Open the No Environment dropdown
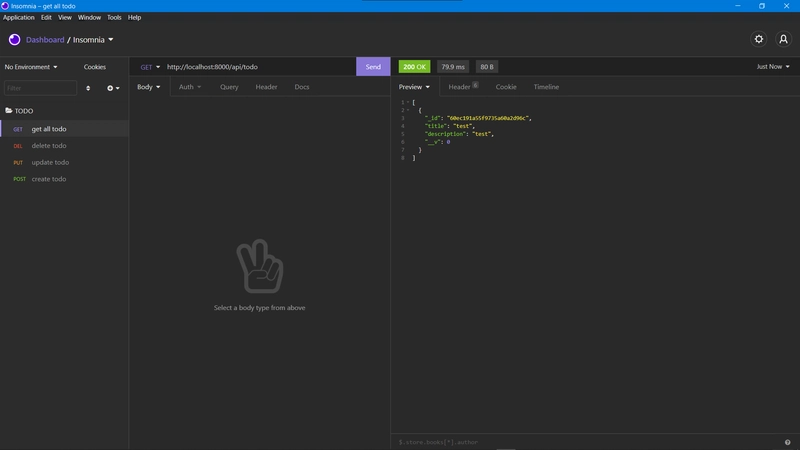Screen dimensions: 800x450 (31, 67)
